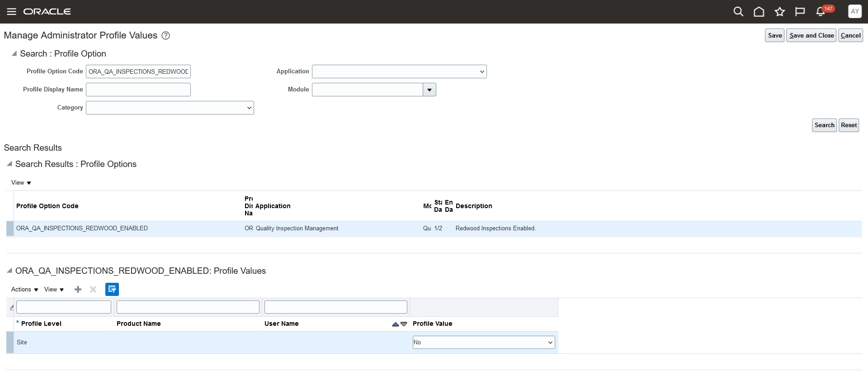
Task: Open the Module dropdown arrow
Action: [x=429, y=90]
